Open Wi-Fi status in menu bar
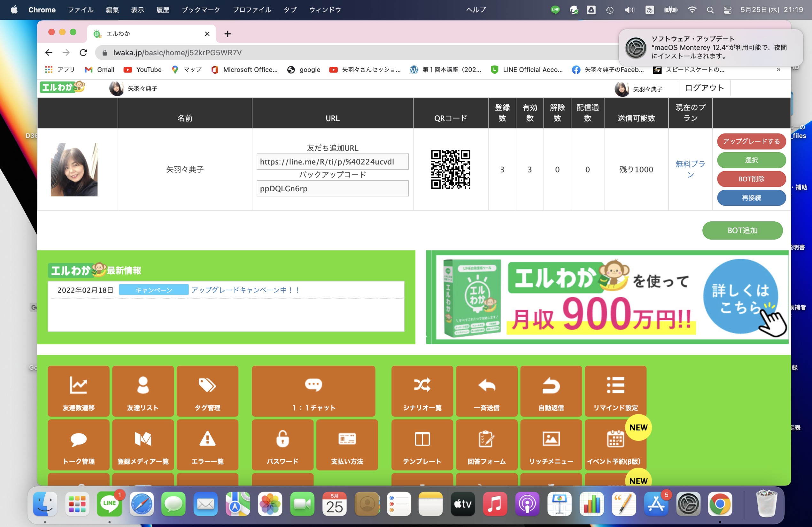Screen dimensions: 812x527 pyautogui.click(x=692, y=10)
